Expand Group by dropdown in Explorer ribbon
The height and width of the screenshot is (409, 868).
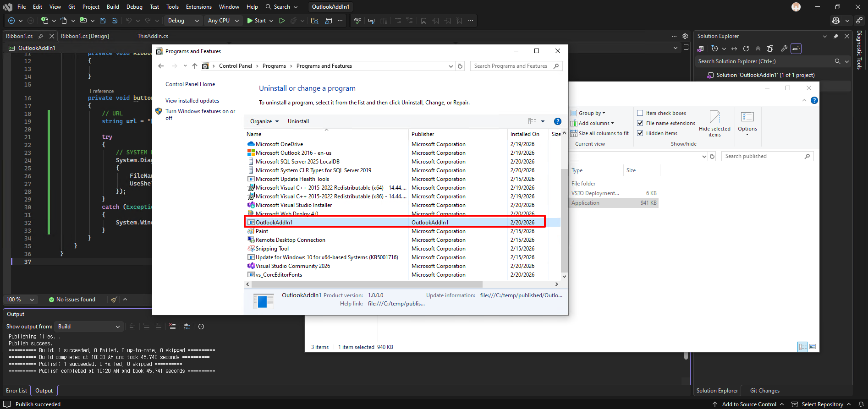[588, 113]
